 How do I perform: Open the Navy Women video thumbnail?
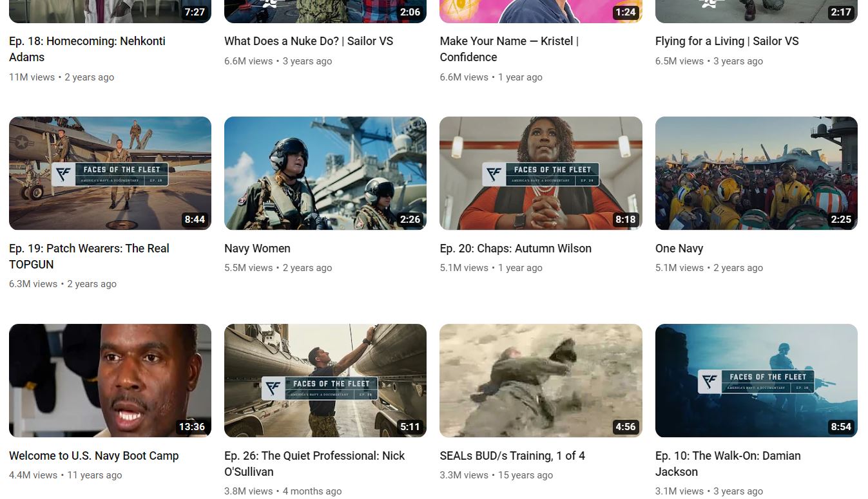[x=325, y=173]
